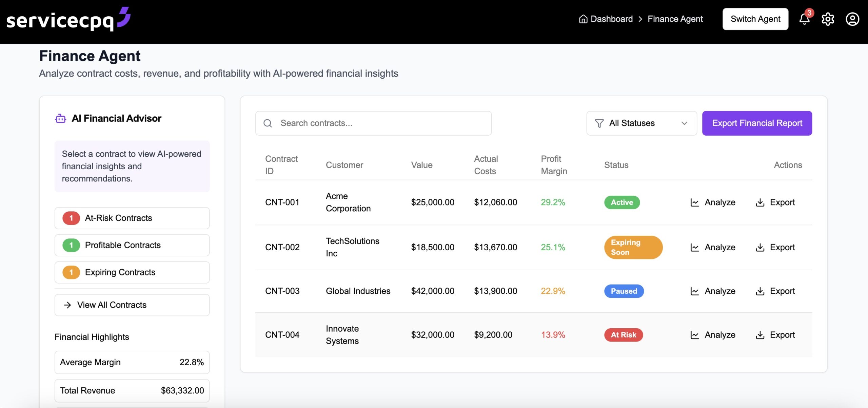868x408 pixels.
Task: Click the Dashboard home icon
Action: (x=583, y=19)
